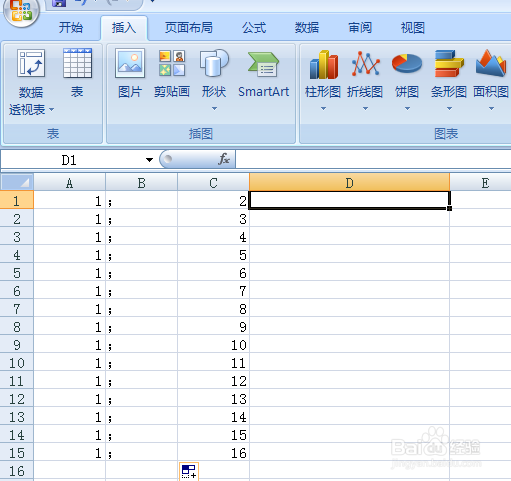
Task: Insert a PivotTable (数据透视表) icon
Action: (x=31, y=63)
